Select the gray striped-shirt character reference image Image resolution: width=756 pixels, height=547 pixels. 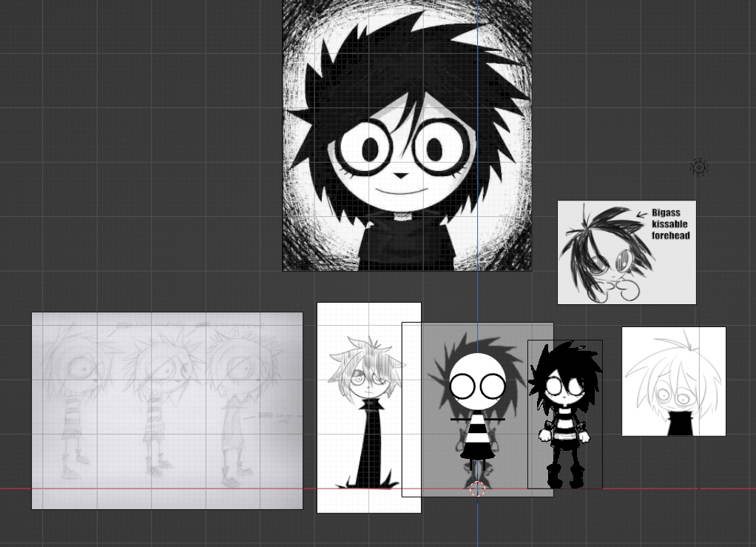(477, 409)
